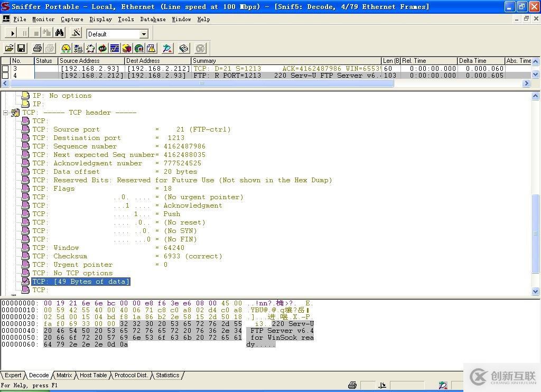Start capture with the play button
The height and width of the screenshot is (392, 541).
(13, 33)
